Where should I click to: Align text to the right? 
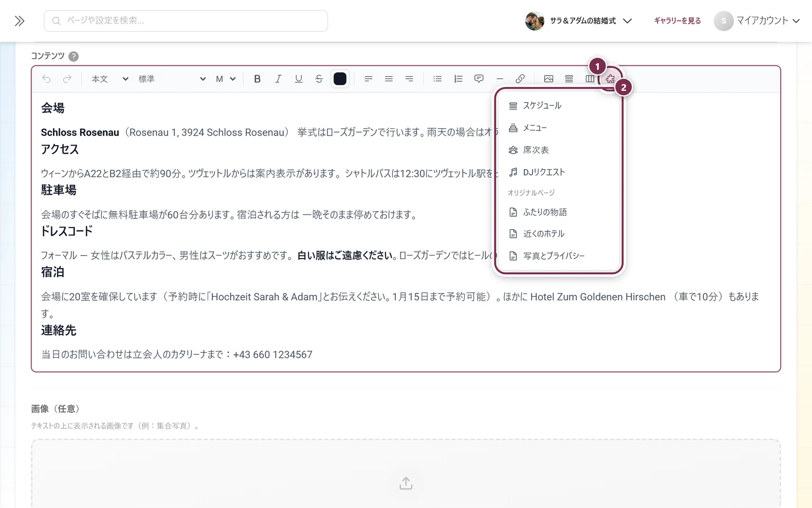409,79
